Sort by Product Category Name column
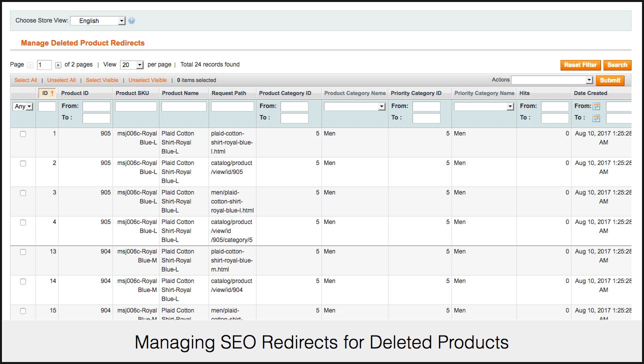 pos(354,93)
